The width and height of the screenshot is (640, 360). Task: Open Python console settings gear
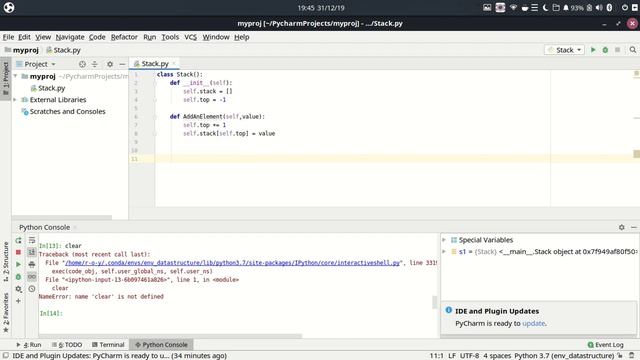click(x=18, y=289)
